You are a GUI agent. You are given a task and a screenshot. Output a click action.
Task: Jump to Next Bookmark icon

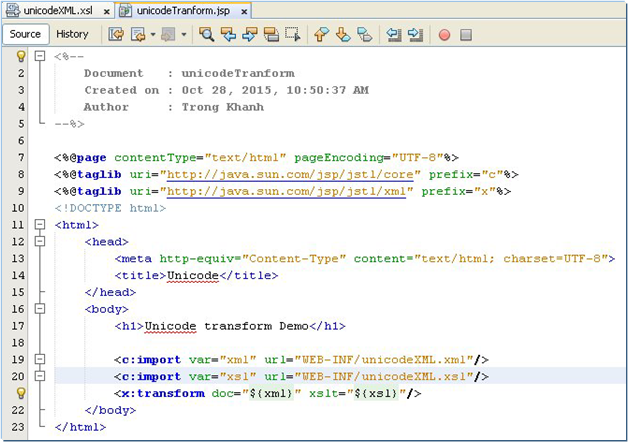coord(343,34)
